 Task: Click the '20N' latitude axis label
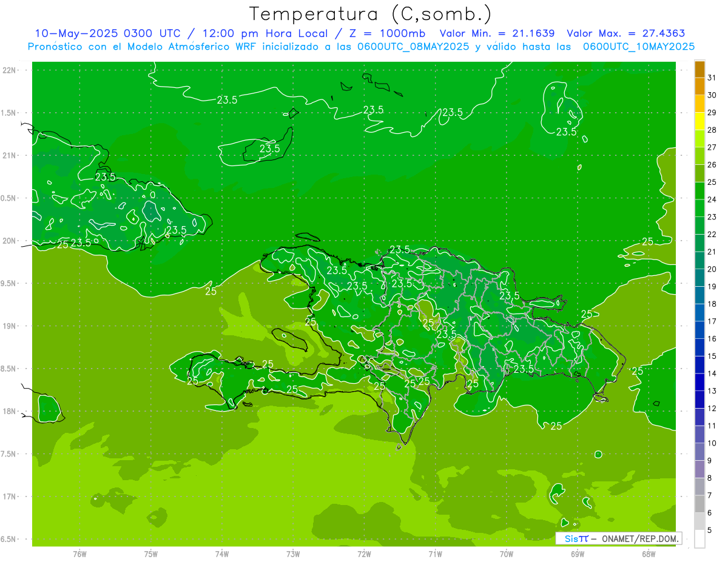click(10, 241)
